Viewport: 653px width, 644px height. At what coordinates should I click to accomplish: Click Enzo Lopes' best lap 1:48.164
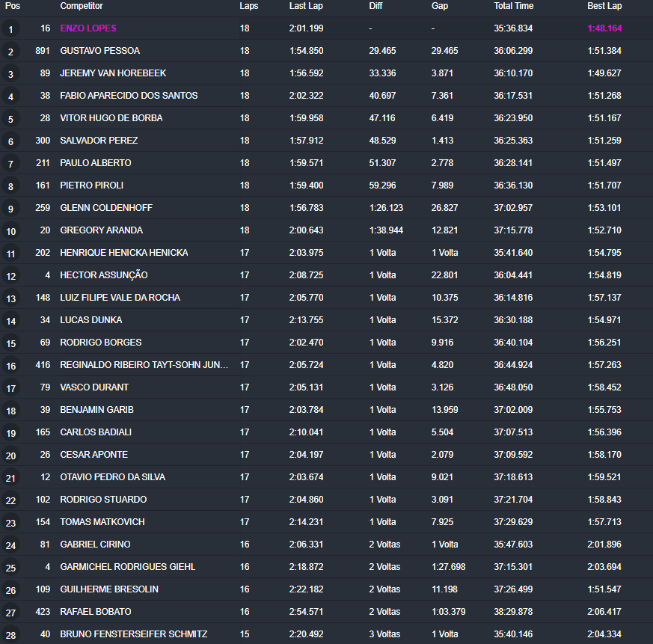604,28
